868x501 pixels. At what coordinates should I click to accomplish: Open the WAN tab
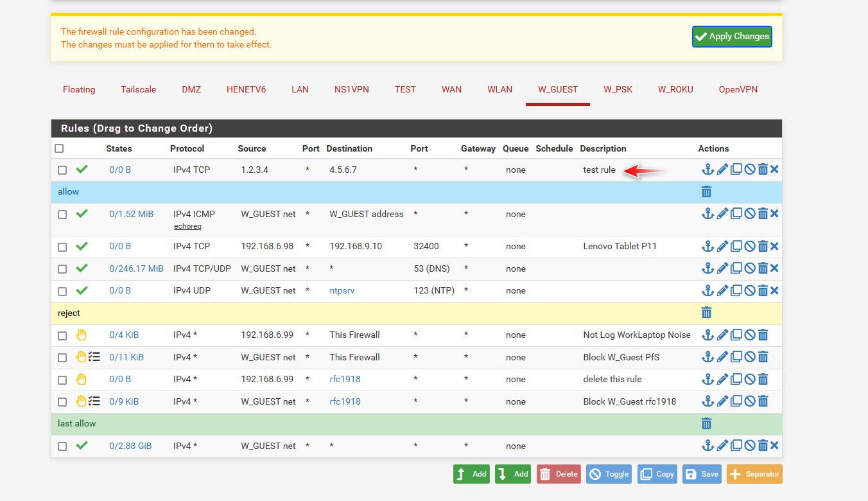click(x=451, y=89)
